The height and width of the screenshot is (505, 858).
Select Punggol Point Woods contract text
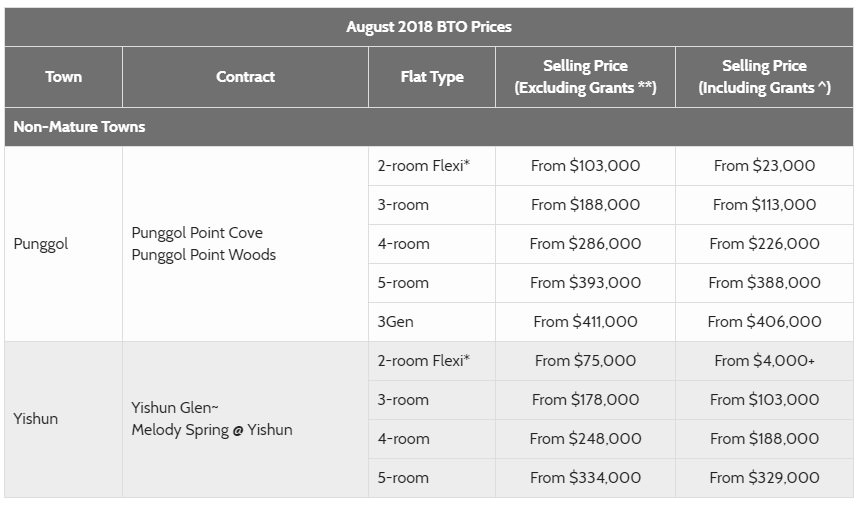(x=204, y=255)
